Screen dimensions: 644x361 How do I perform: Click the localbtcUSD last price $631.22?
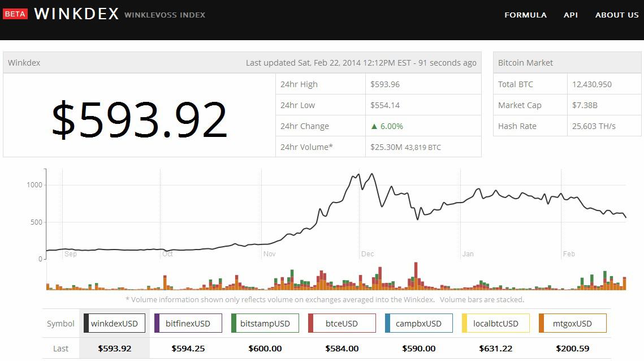click(495, 349)
